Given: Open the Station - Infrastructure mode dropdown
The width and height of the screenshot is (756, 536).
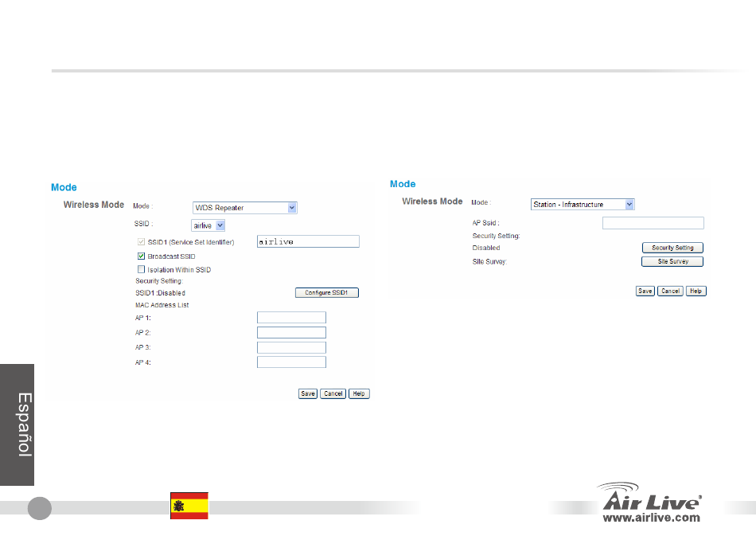Looking at the screenshot, I should [583, 205].
